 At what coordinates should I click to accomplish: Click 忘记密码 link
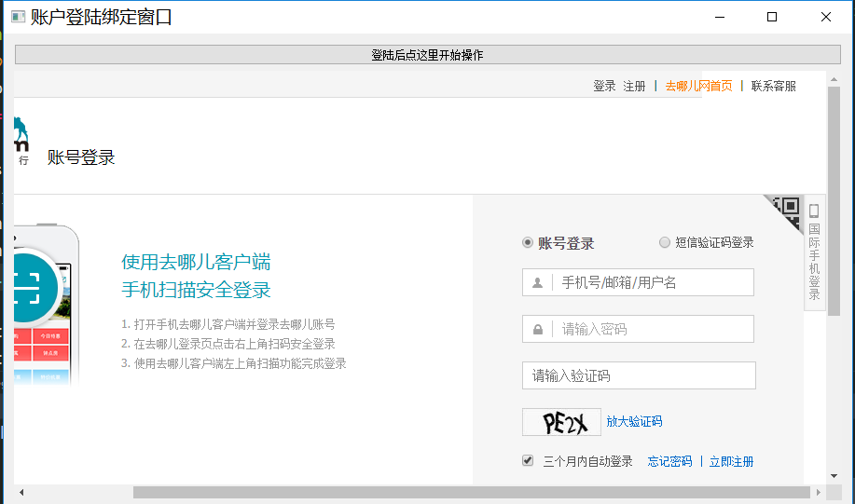click(669, 461)
